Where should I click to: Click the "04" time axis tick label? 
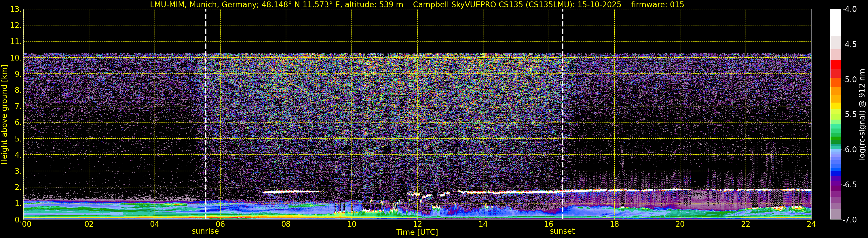pos(155,224)
